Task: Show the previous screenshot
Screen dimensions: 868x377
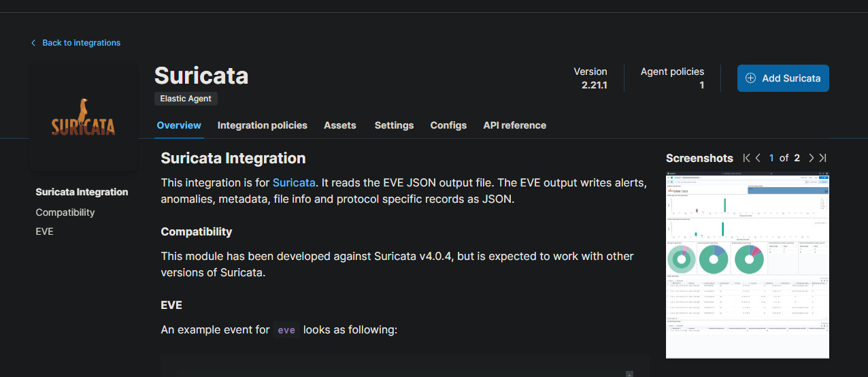Action: pyautogui.click(x=758, y=158)
